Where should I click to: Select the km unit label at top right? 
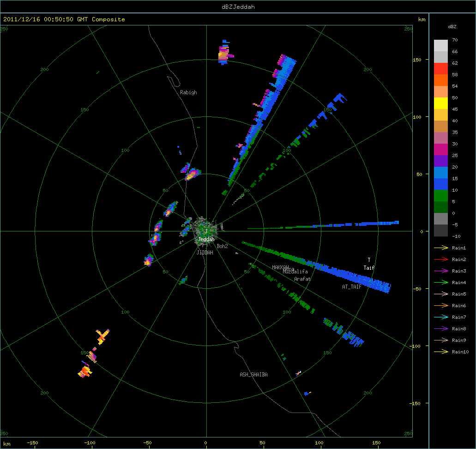(422, 19)
